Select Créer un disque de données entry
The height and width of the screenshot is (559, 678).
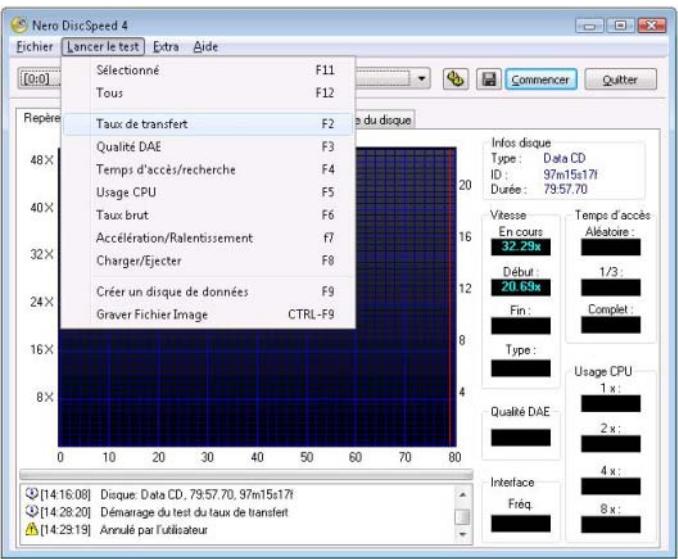click(x=208, y=292)
